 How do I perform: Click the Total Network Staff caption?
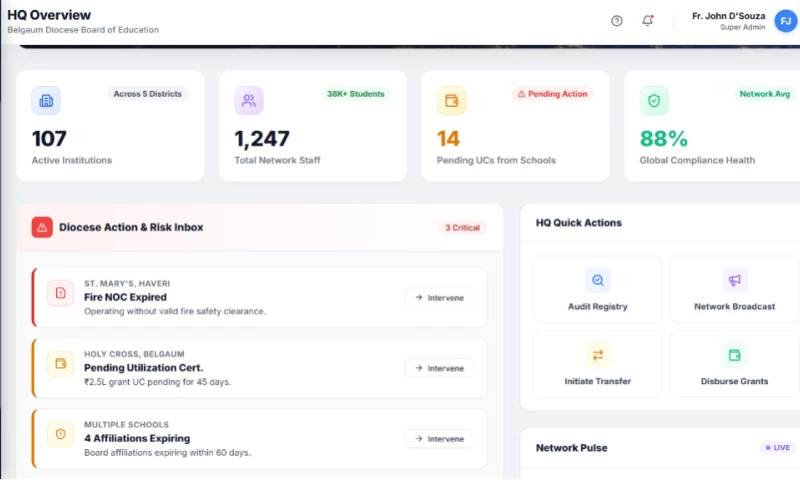[277, 160]
